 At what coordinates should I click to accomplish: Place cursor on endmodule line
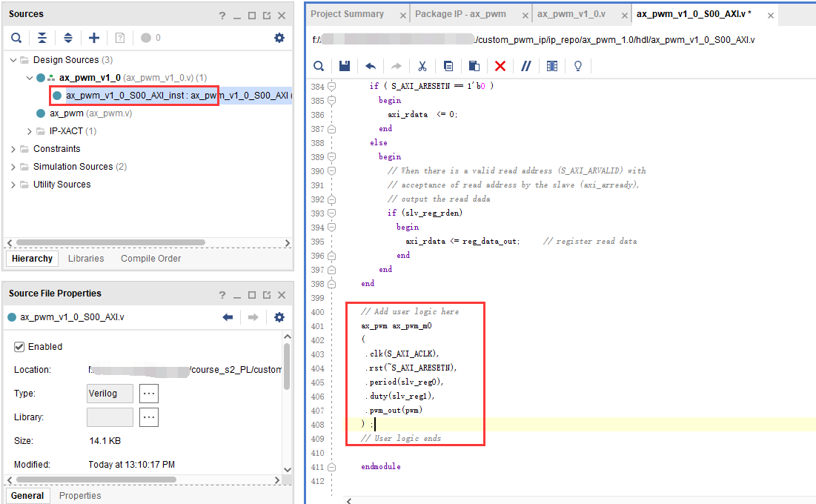381,466
